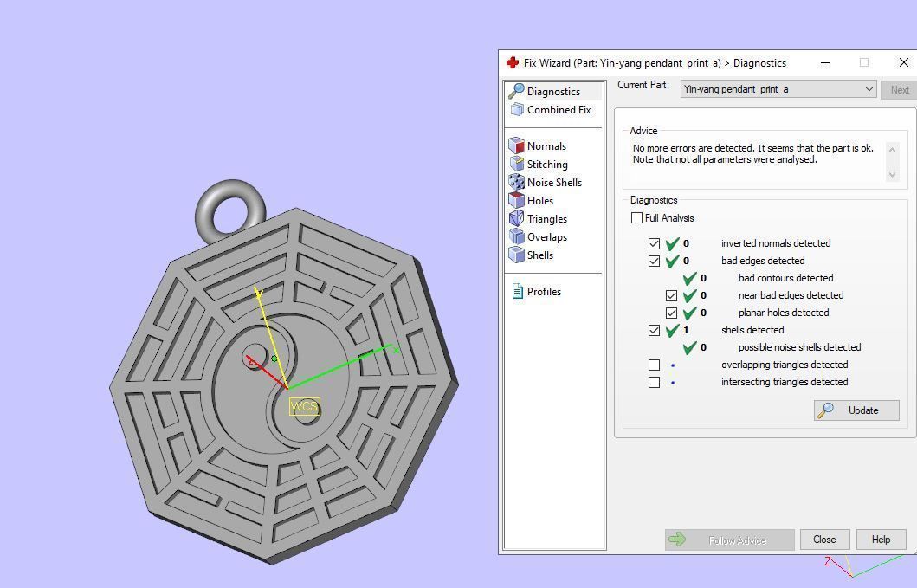
Task: Uncheck planar holes detection checkbox
Action: [x=671, y=313]
